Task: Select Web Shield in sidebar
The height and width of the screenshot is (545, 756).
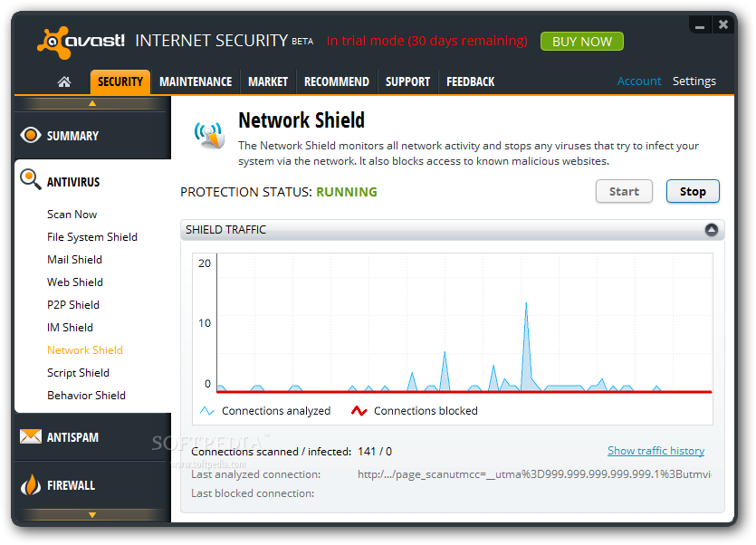Action: pos(75,282)
